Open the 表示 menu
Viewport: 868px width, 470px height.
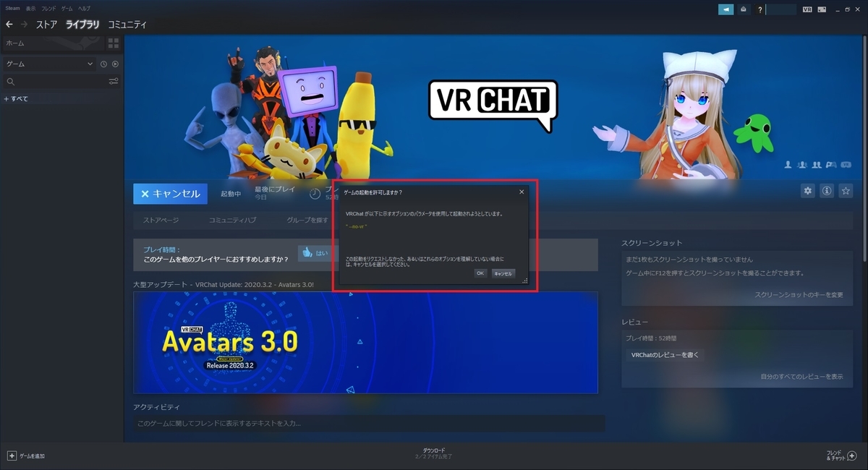click(x=30, y=7)
